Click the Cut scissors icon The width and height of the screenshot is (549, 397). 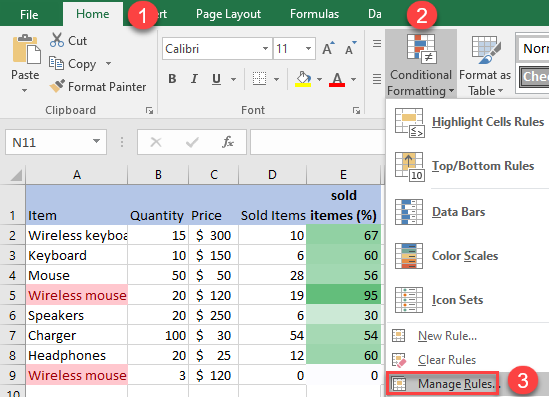tap(56, 40)
